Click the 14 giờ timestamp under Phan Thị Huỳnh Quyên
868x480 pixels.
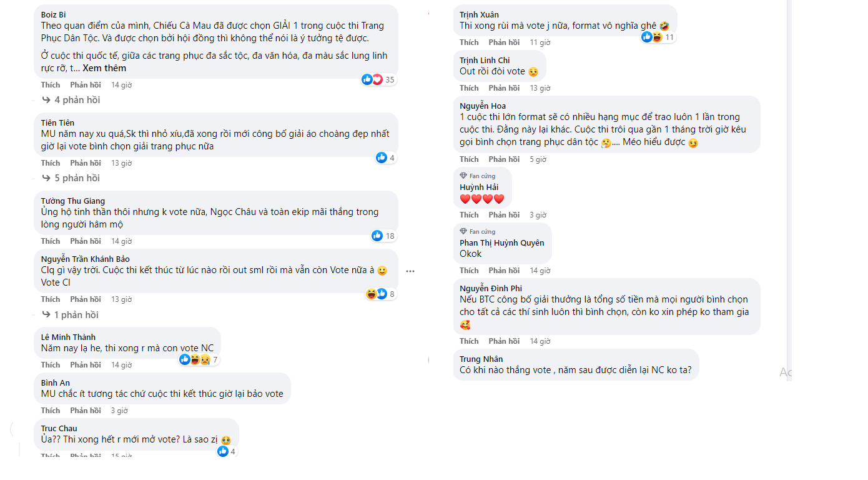coord(540,271)
